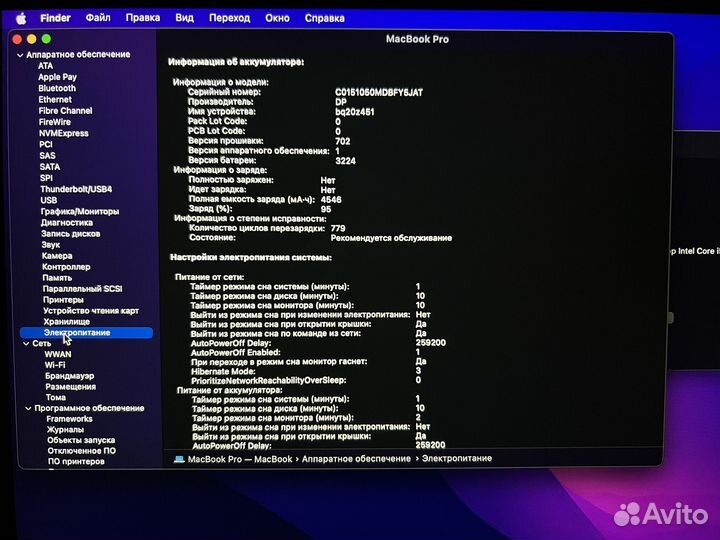720x540 pixels.
Task: Select Звук in the sidebar
Action: pyautogui.click(x=51, y=245)
